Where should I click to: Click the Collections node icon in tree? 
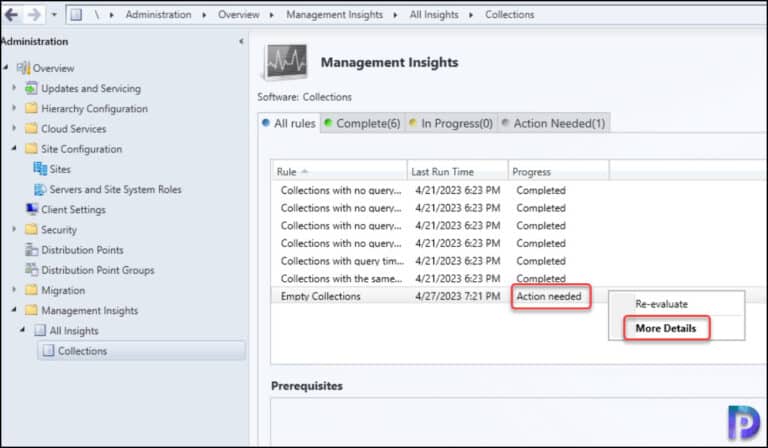(48, 351)
